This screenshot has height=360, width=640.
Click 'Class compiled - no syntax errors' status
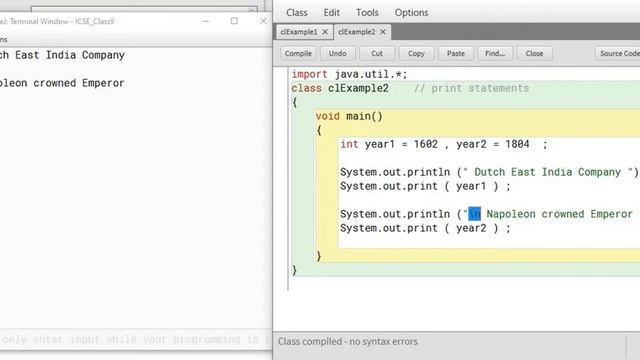click(348, 342)
